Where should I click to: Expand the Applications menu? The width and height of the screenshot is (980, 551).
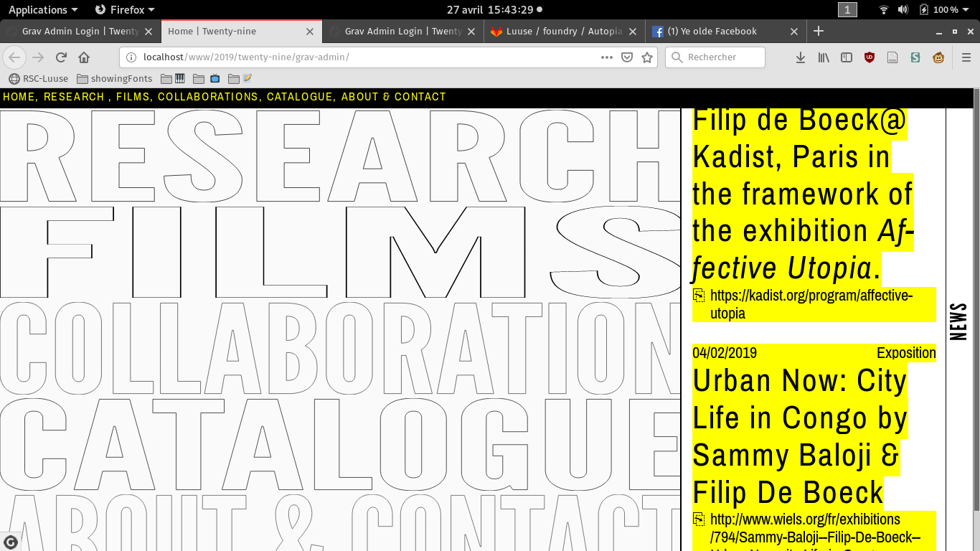[x=43, y=9]
